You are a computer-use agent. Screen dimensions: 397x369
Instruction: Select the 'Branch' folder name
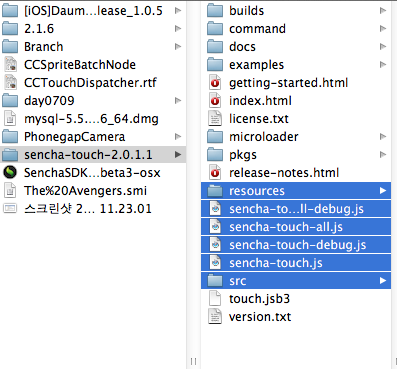(x=44, y=47)
